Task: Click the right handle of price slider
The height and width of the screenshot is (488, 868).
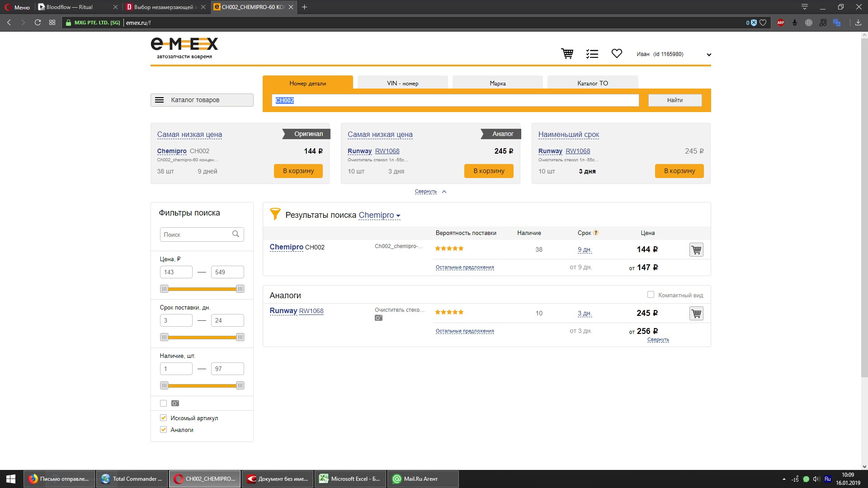Action: pyautogui.click(x=240, y=289)
